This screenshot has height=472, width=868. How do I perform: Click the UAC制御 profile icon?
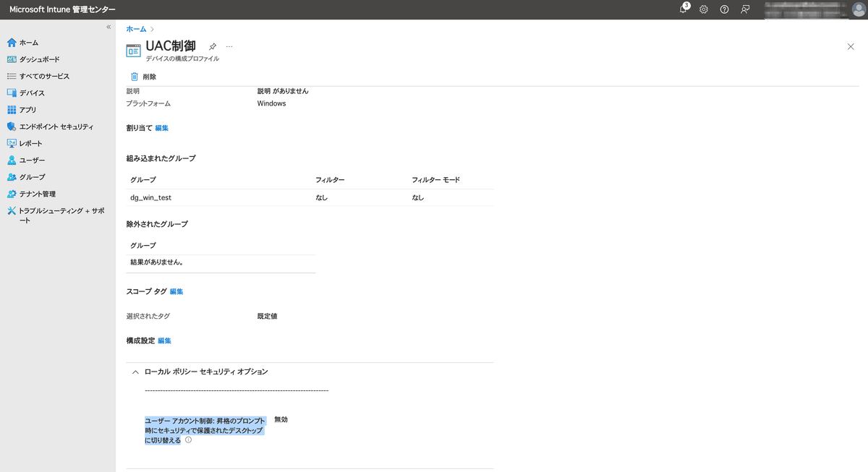click(133, 50)
